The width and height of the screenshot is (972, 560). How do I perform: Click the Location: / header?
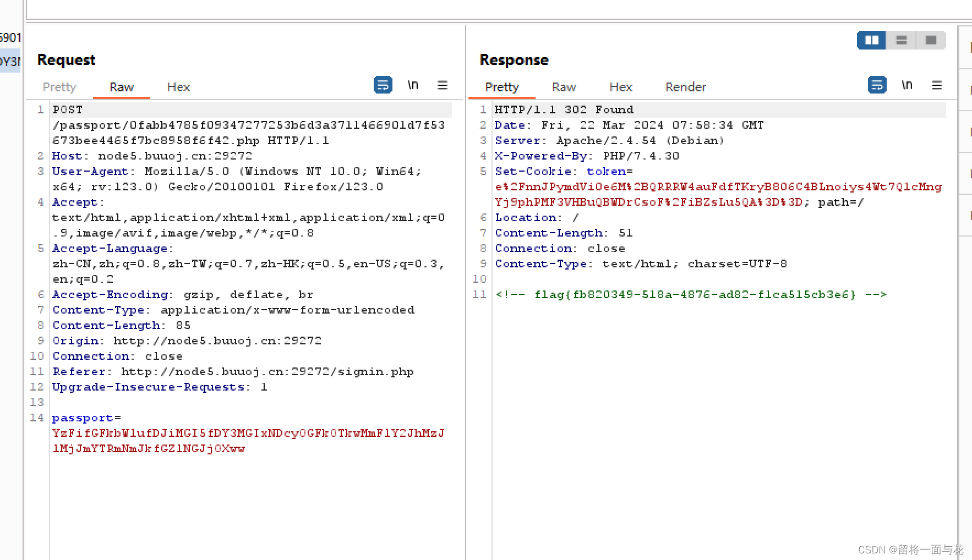[537, 217]
